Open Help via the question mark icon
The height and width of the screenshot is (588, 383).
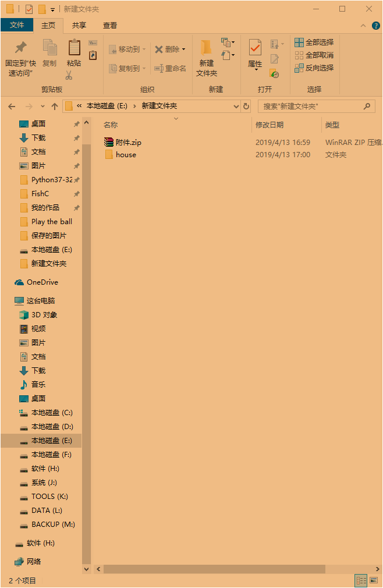pyautogui.click(x=376, y=26)
